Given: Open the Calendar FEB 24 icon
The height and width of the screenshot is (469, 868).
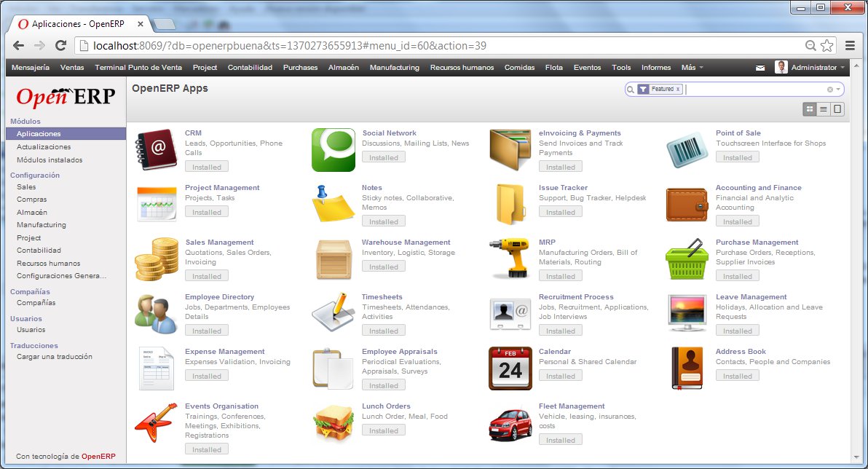Looking at the screenshot, I should [x=510, y=368].
